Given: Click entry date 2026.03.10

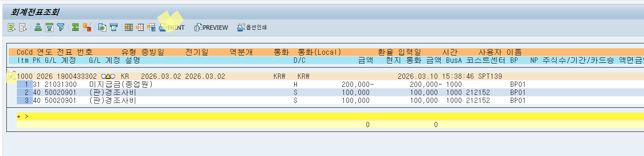Looking at the screenshot, I should click(x=418, y=76).
